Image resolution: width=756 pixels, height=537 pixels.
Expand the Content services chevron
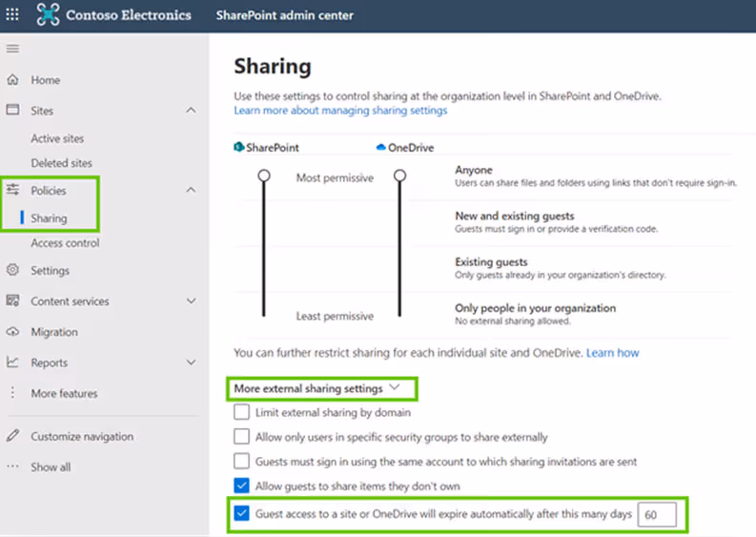click(x=191, y=300)
